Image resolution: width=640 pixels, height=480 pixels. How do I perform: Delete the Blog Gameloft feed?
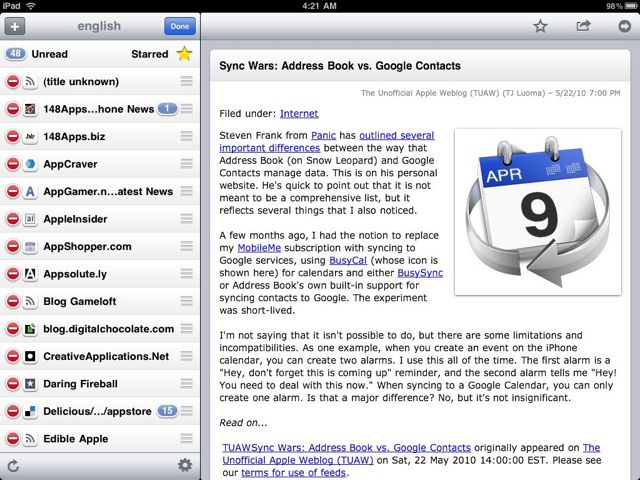click(13, 302)
